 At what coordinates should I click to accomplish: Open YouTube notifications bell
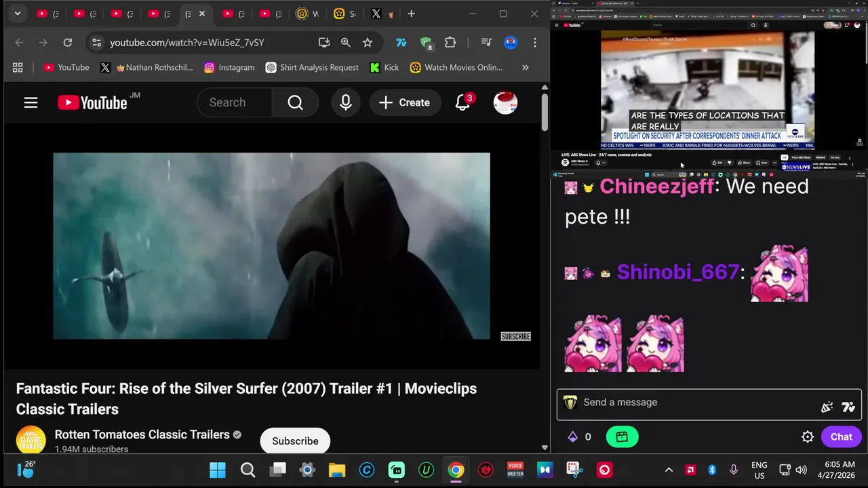point(462,102)
